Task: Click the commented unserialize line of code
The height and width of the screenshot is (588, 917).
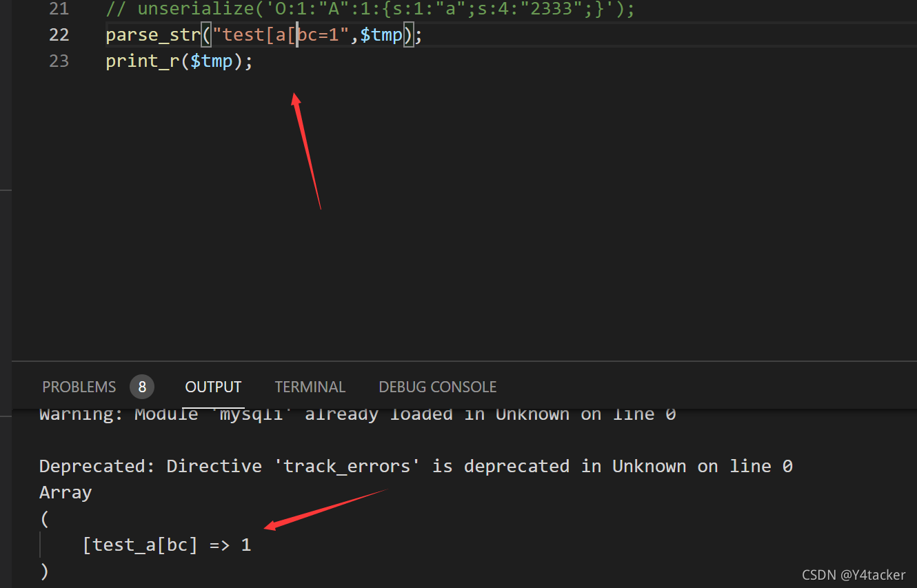Action: 370,10
